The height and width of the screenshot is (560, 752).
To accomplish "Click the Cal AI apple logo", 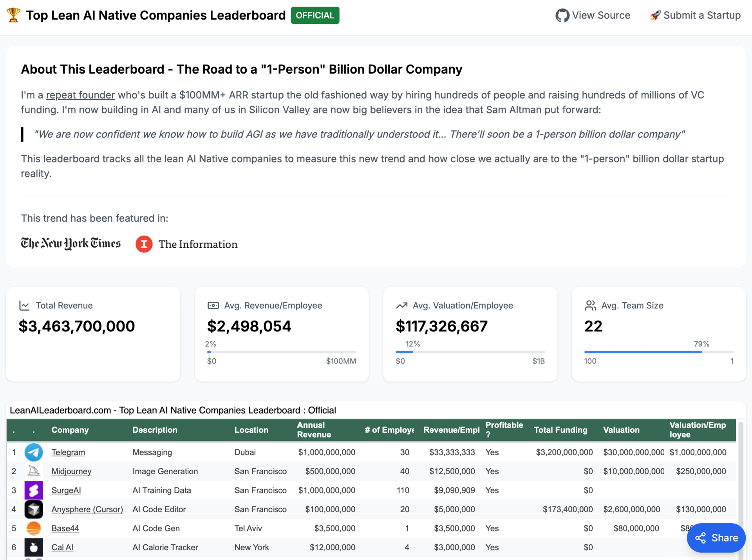I will click(x=34, y=547).
